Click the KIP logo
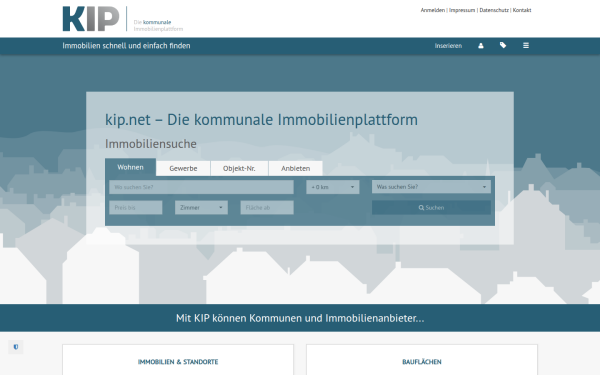 tap(91, 18)
